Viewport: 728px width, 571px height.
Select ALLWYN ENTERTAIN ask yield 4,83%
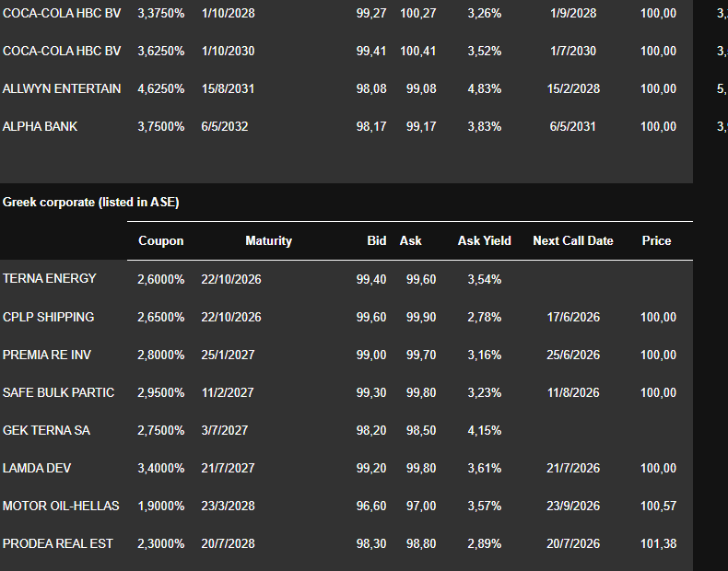click(x=484, y=88)
